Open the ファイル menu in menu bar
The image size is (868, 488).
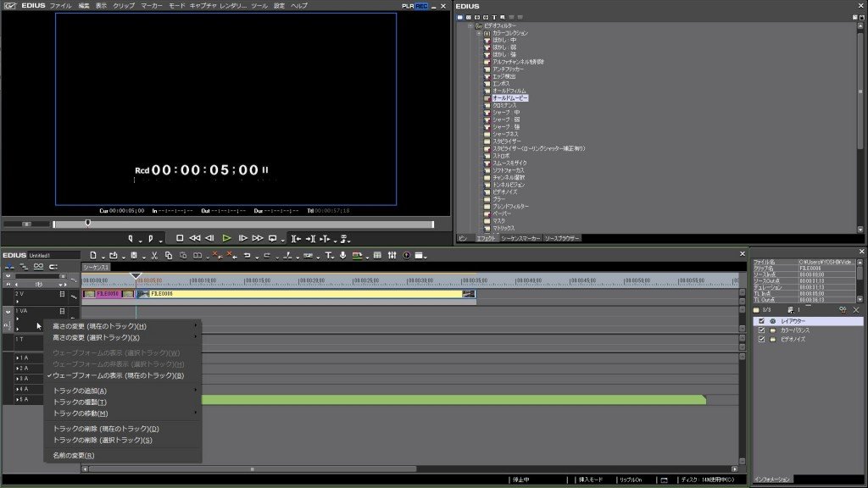click(x=60, y=6)
